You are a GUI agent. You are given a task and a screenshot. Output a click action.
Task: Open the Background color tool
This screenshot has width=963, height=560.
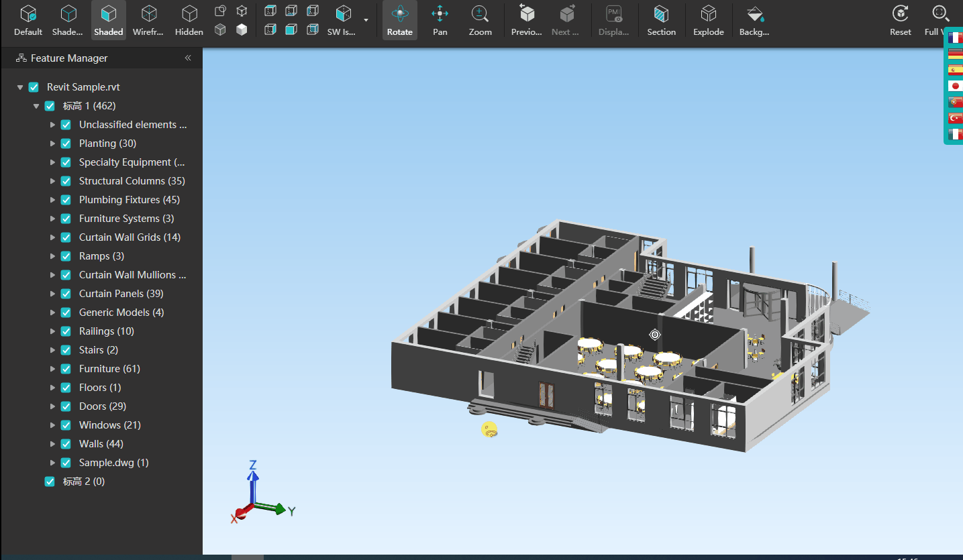pos(754,20)
